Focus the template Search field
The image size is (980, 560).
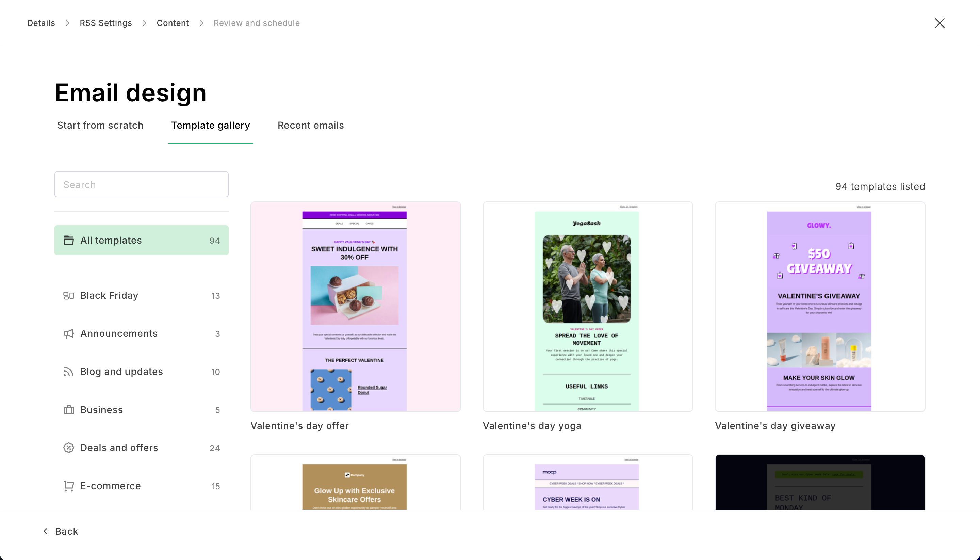pyautogui.click(x=142, y=185)
